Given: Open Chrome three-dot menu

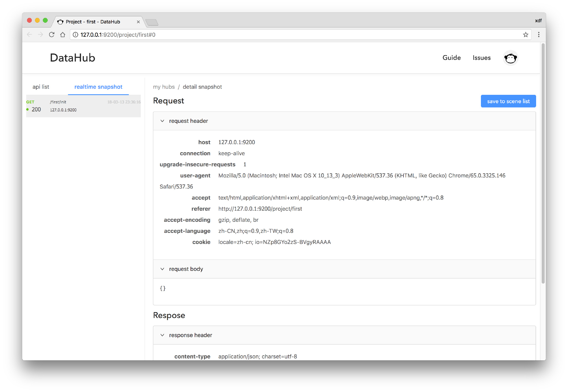Looking at the screenshot, I should coord(539,35).
